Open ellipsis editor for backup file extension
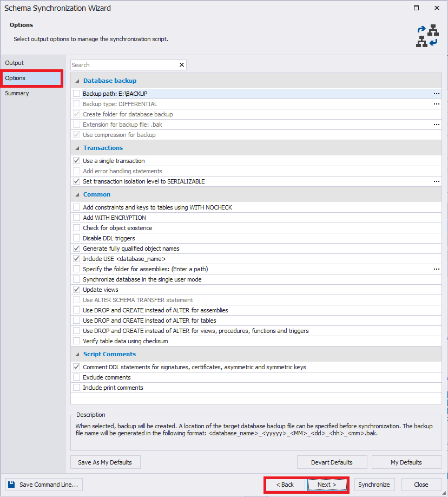This screenshot has width=448, height=497. click(x=436, y=125)
